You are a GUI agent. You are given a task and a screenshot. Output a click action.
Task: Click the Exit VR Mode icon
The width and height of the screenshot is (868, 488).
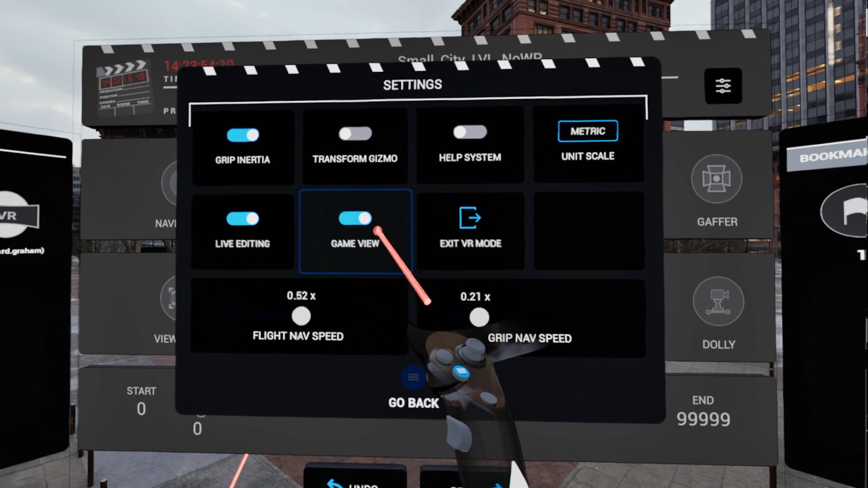pos(469,217)
